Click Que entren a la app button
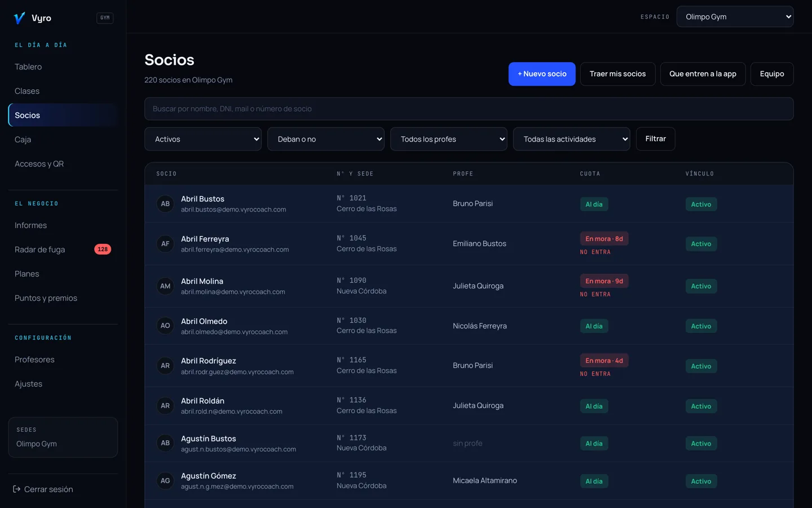Viewport: 812px width, 508px height. [x=703, y=74]
